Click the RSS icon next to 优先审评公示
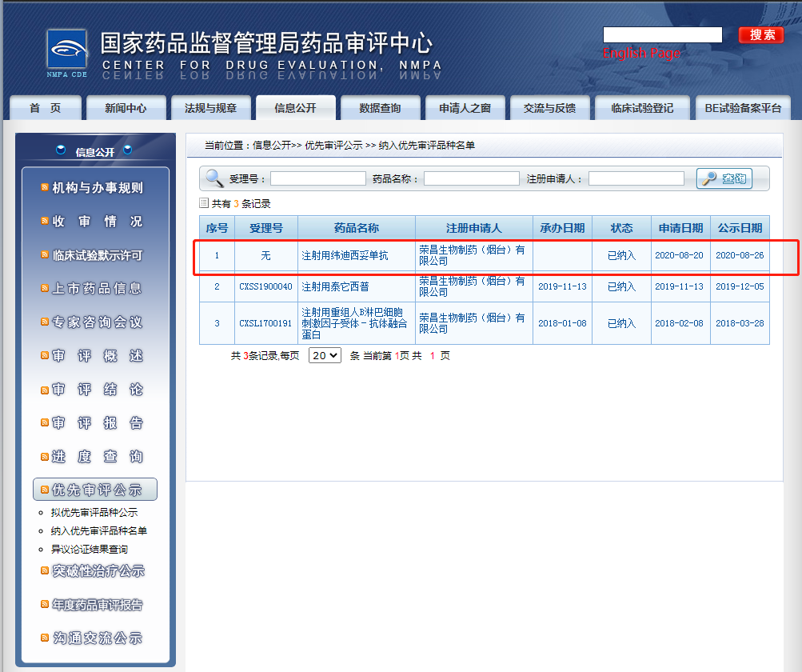Image resolution: width=802 pixels, height=672 pixels. (45, 490)
